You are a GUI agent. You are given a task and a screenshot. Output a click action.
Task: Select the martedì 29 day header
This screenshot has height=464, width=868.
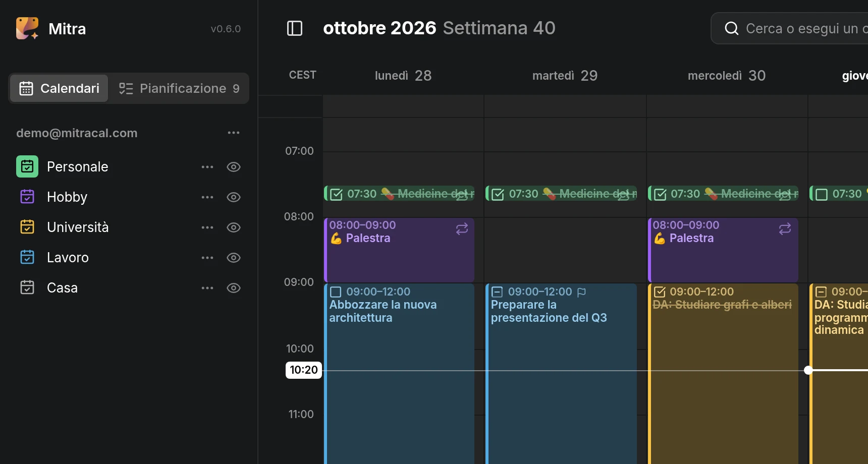[565, 76]
